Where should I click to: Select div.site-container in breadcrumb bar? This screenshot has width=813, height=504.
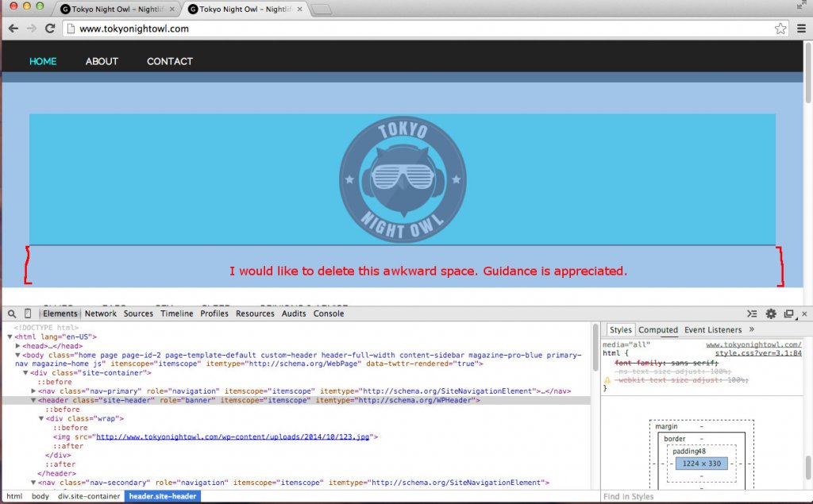[89, 496]
